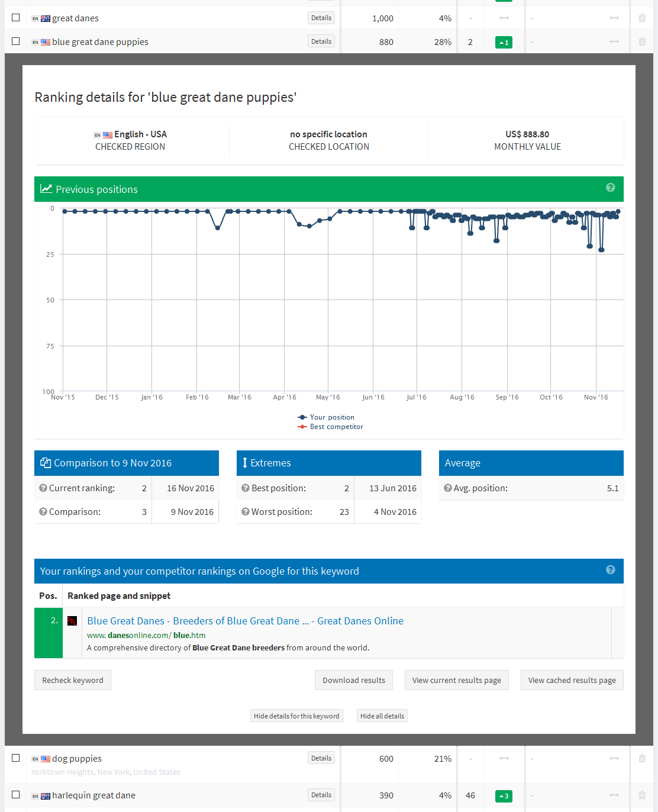Delete the 'blue great dane puppies' keyword
Image resolution: width=658 pixels, height=812 pixels.
click(x=641, y=41)
